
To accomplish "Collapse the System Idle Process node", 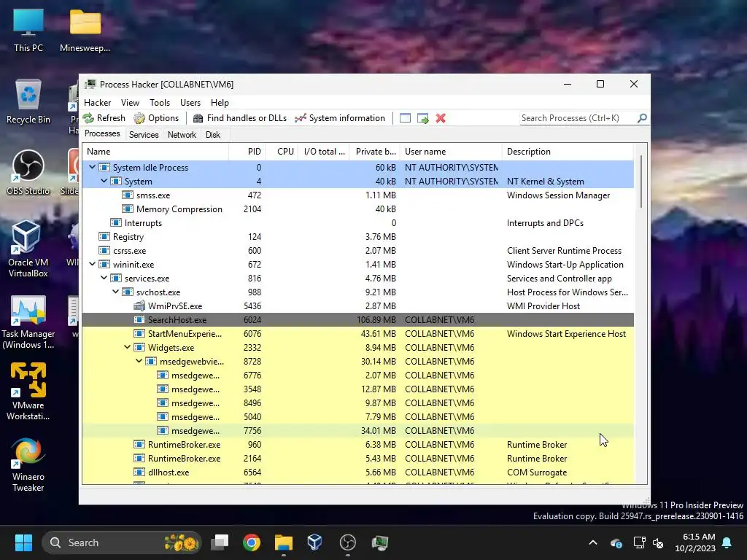I will click(93, 168).
